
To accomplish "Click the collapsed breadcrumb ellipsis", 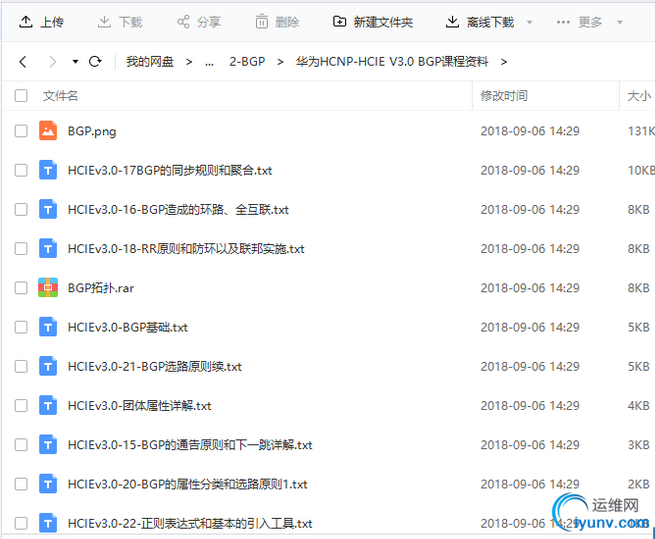I will 209,63.
